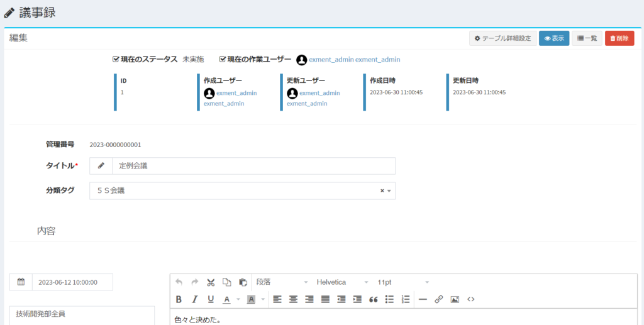Align text right
644x325 pixels.
(x=309, y=300)
